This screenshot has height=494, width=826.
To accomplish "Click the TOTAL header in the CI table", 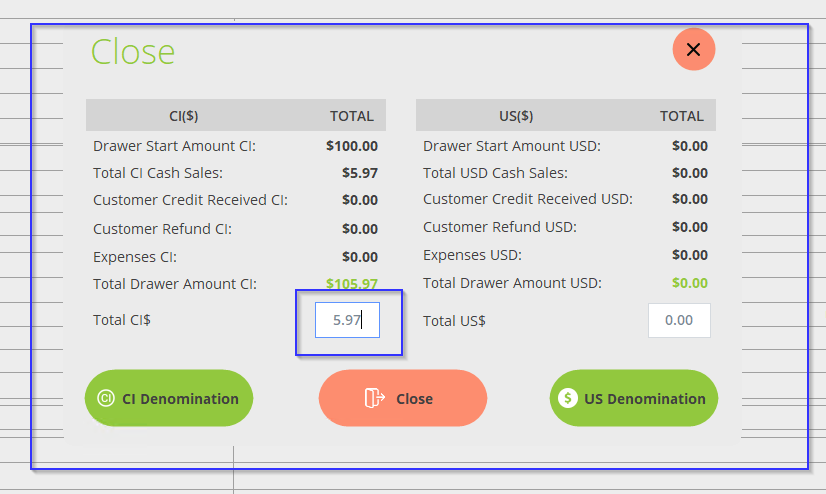I will click(352, 116).
